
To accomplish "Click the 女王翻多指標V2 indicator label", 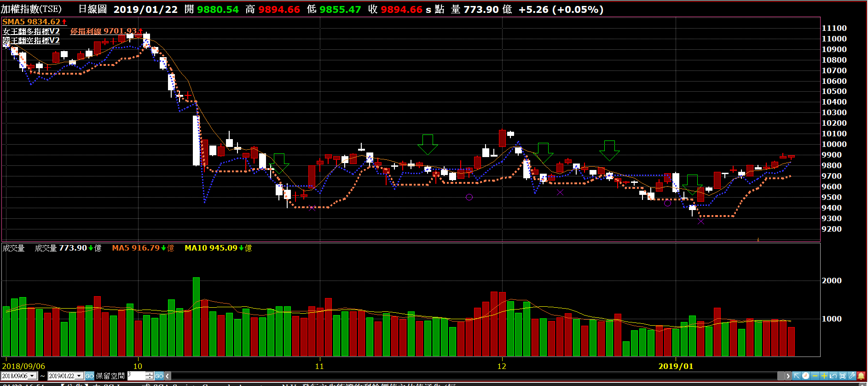I will click(x=31, y=31).
